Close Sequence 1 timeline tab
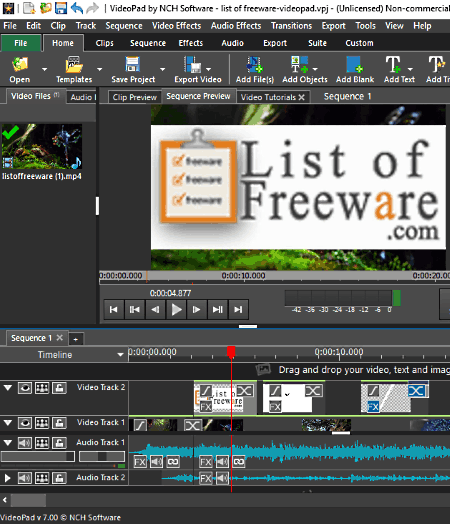 (59, 338)
